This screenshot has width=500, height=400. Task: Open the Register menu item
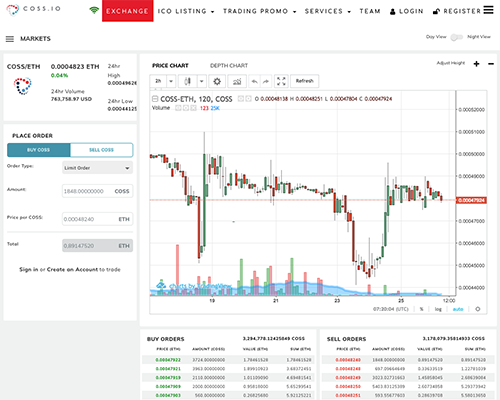(x=457, y=11)
